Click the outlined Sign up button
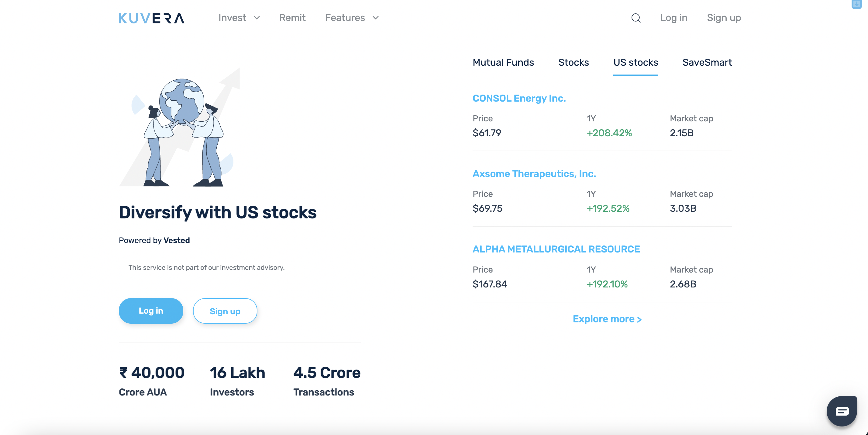Screen dimensions: 868x435 pos(225,311)
